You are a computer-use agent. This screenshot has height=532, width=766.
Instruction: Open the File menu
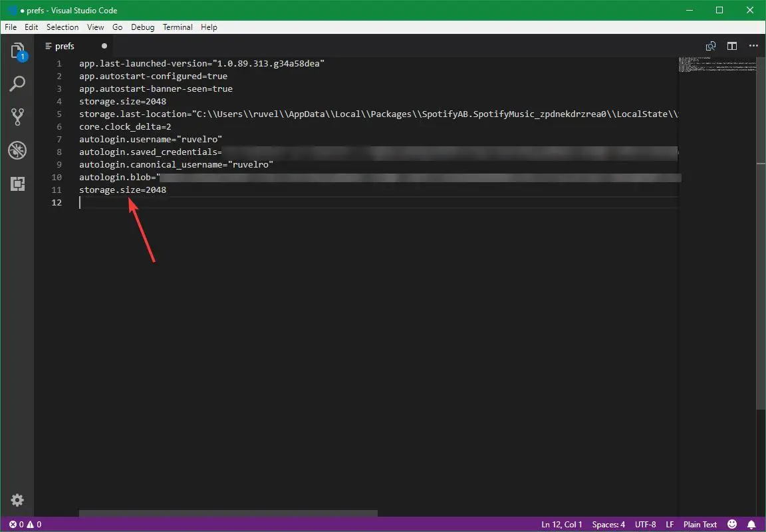pos(11,27)
